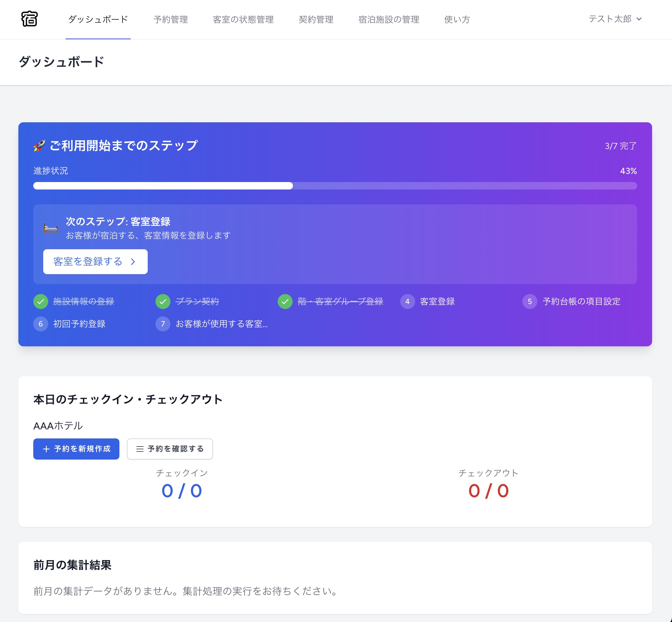Click the rocket icon in the steps banner
The height and width of the screenshot is (622, 672).
[39, 145]
